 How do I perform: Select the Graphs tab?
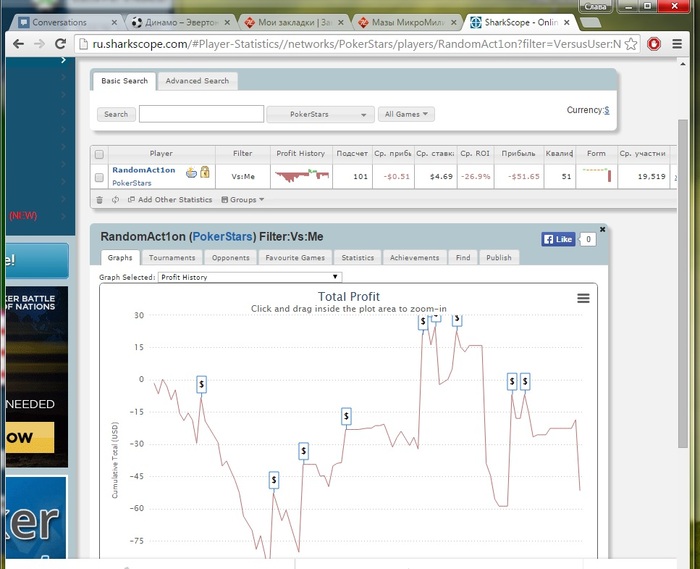120,258
